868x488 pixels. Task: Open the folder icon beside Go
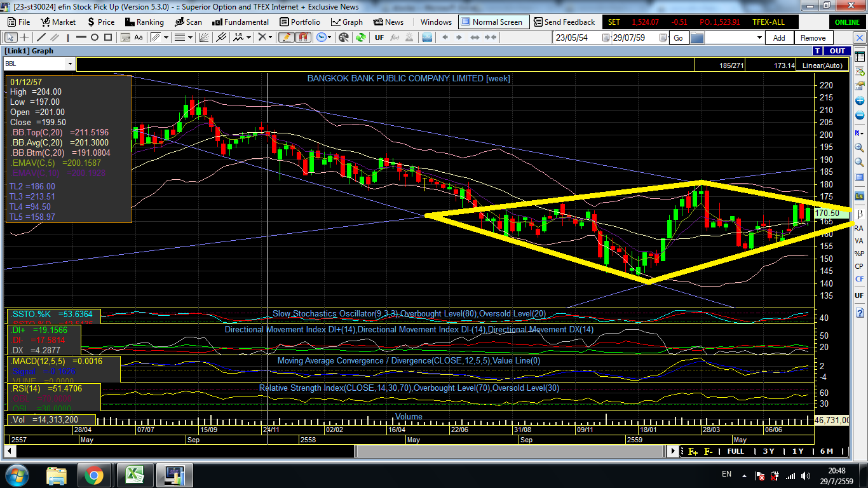[698, 37]
